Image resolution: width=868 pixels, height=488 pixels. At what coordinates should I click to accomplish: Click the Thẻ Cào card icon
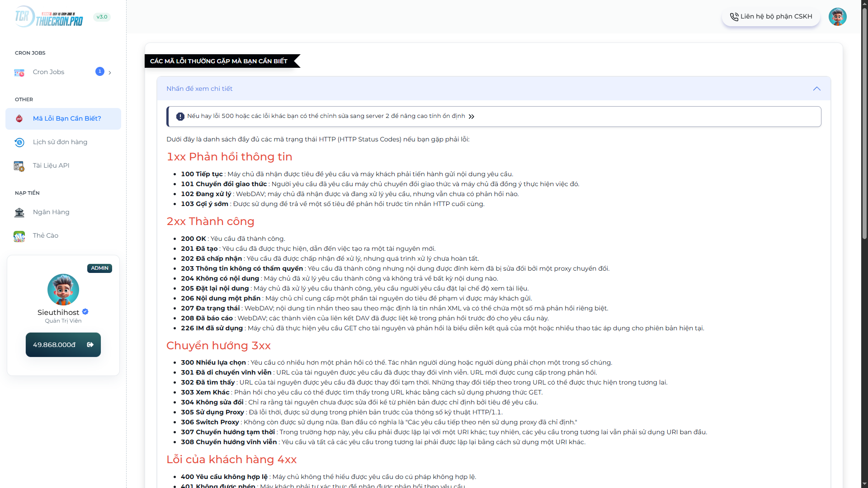click(x=19, y=236)
